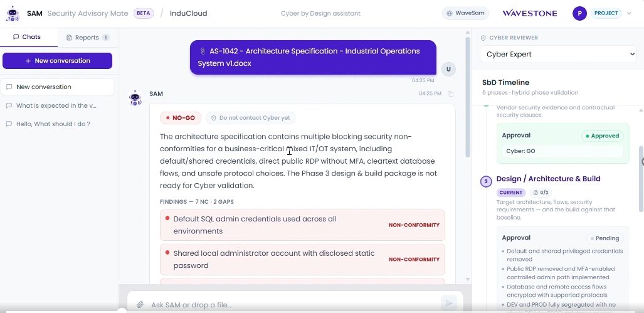The image size is (644, 313).
Task: Click the purple P profile avatar
Action: coord(579,13)
